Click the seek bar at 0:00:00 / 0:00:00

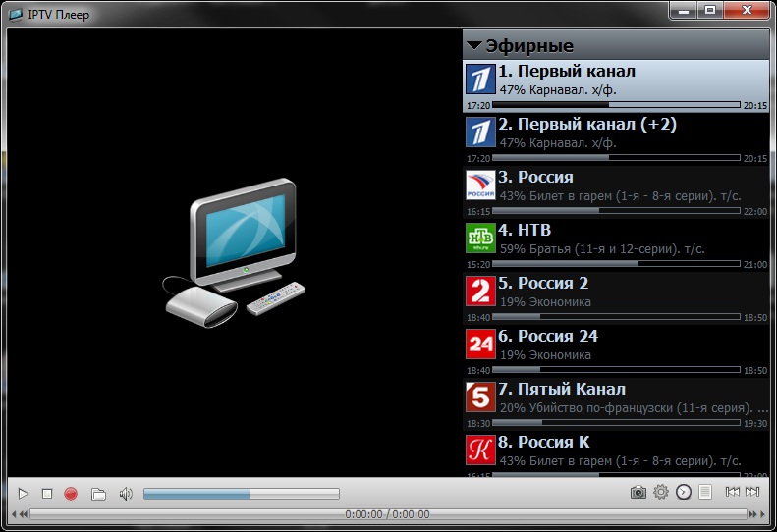[388, 514]
